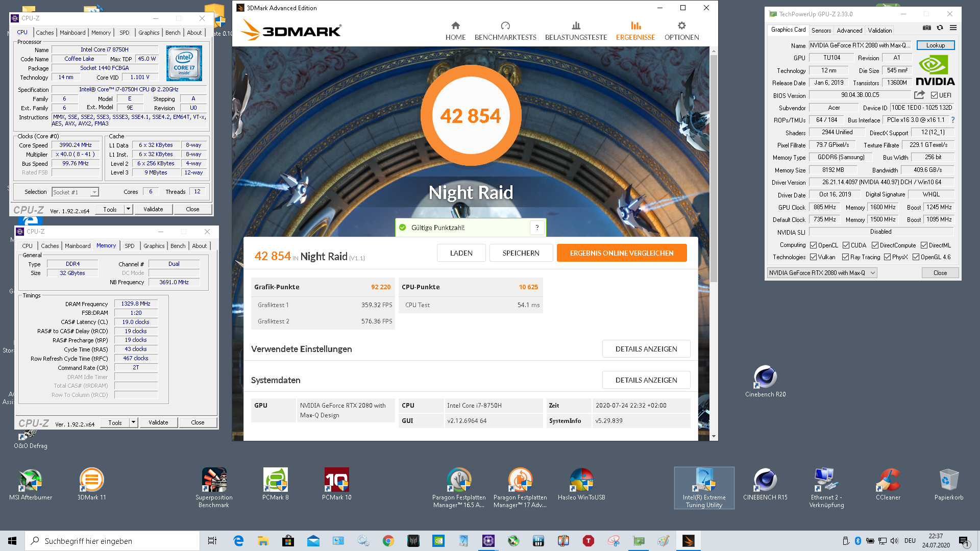Open Paragon Festplatten Manager 16.5 shortcut
The height and width of the screenshot is (551, 980).
click(459, 488)
